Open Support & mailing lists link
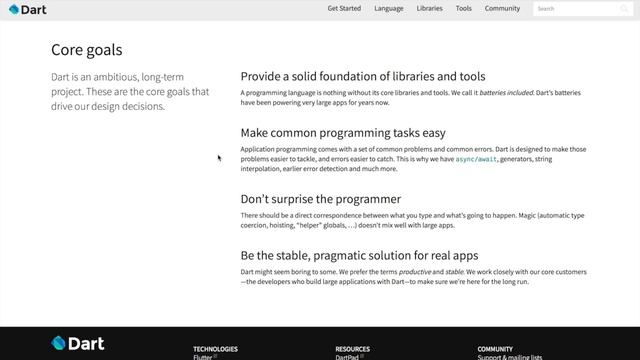The height and width of the screenshot is (360, 640). click(510, 357)
